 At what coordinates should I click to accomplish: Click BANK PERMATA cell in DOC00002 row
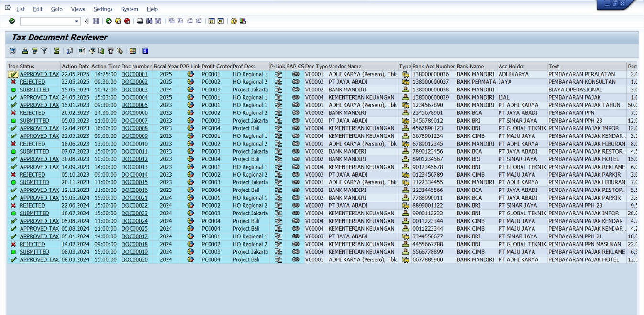click(x=476, y=82)
